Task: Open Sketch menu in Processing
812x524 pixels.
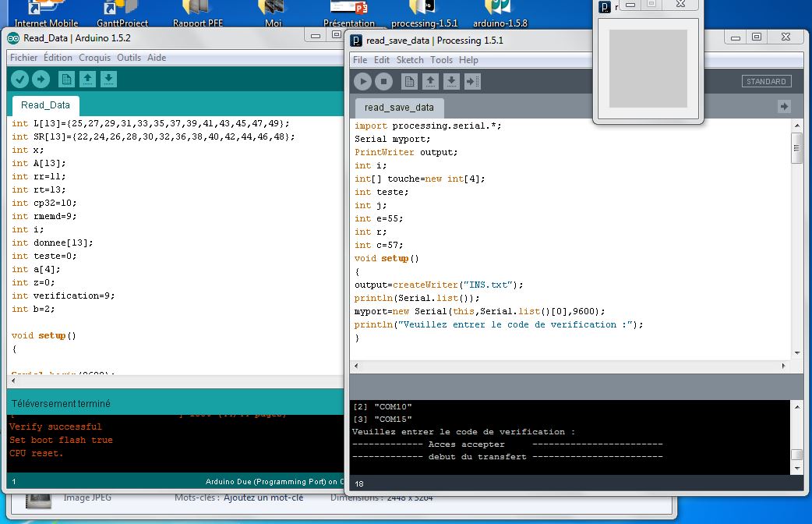Action: [410, 60]
